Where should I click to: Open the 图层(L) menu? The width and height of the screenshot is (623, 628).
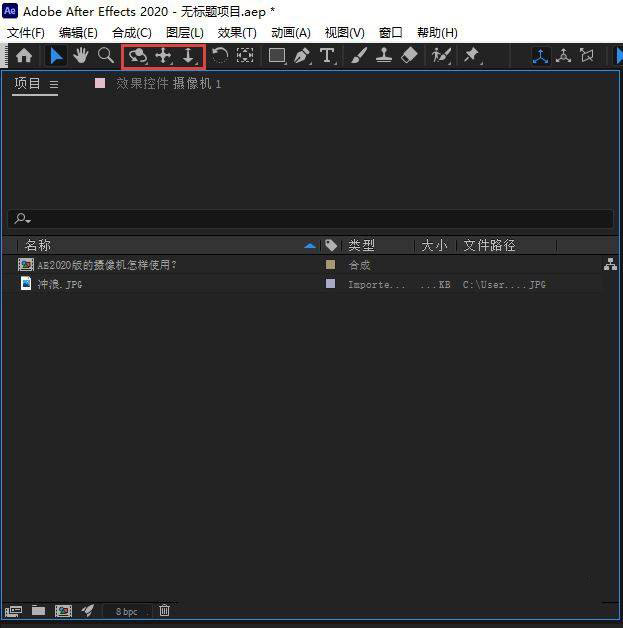point(185,32)
